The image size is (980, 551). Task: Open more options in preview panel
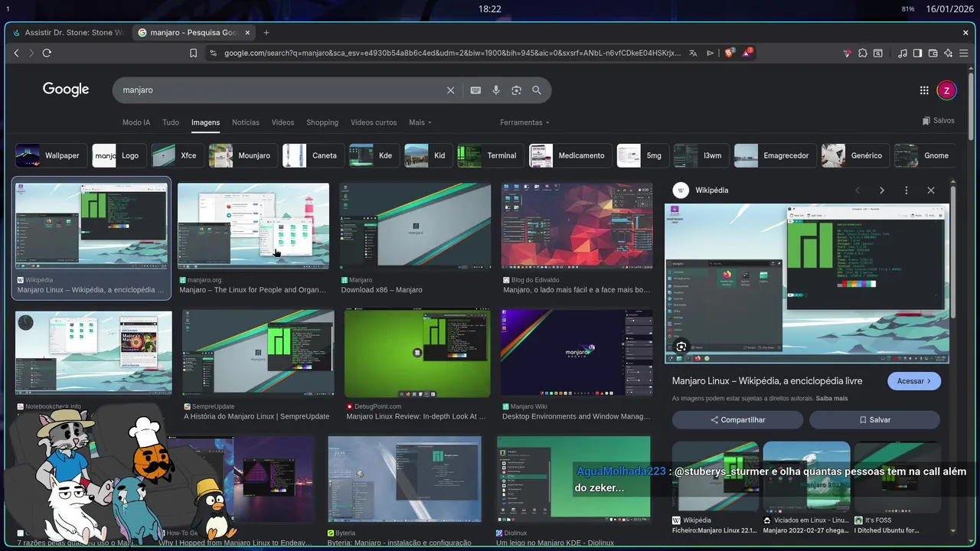[x=906, y=191]
